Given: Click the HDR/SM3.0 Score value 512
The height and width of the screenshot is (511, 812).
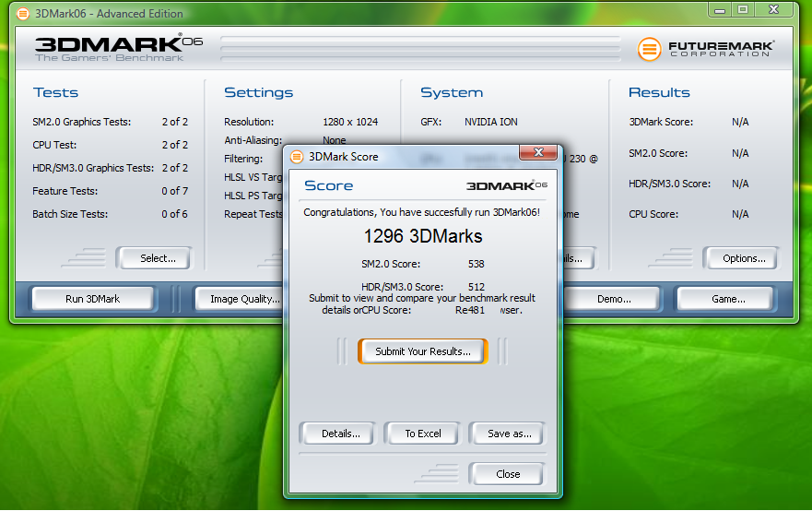Looking at the screenshot, I should [476, 287].
